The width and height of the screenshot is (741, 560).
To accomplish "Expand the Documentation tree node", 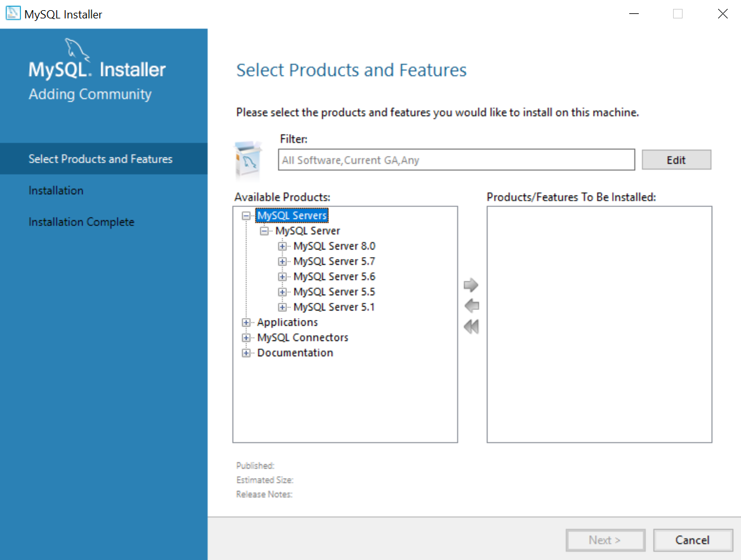I will click(246, 353).
